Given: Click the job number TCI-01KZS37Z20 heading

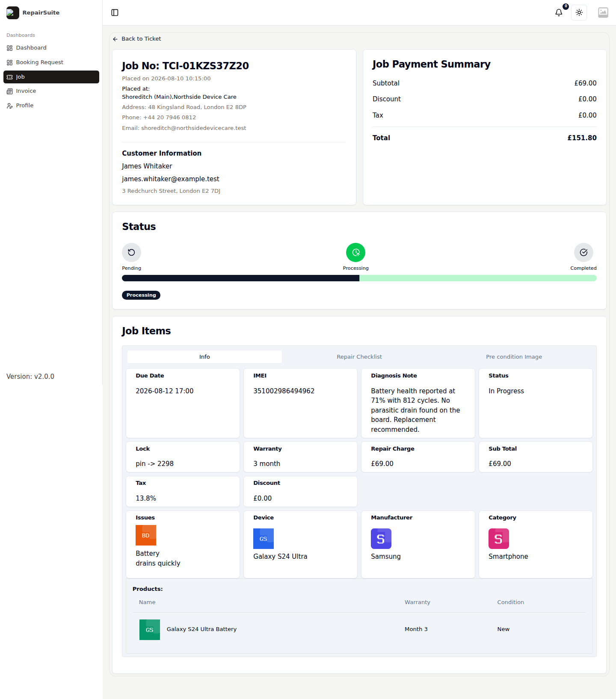Looking at the screenshot, I should tap(185, 66).
